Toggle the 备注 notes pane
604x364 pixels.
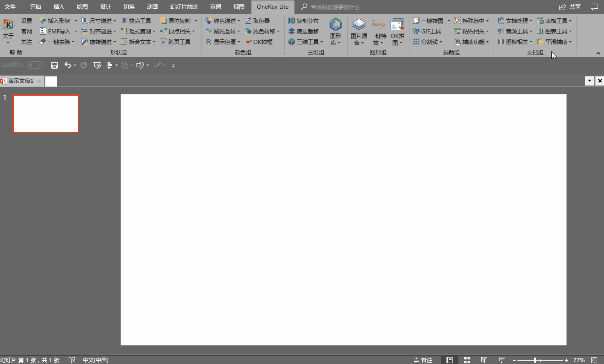(x=423, y=360)
